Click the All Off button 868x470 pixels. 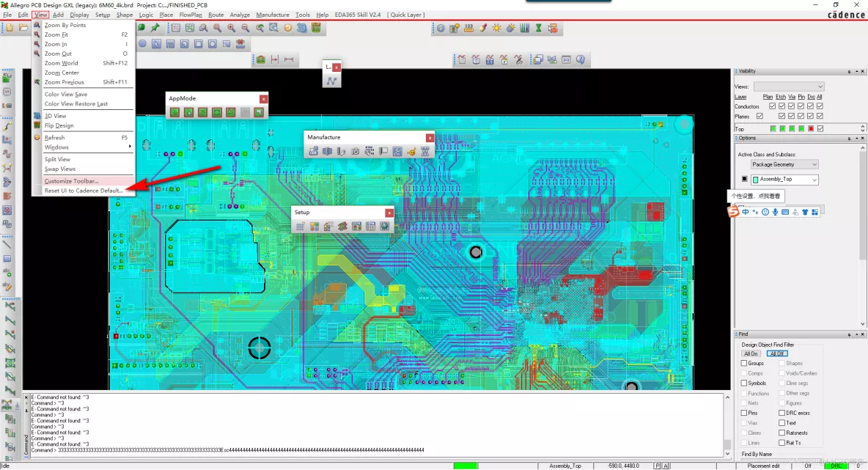[x=777, y=353]
